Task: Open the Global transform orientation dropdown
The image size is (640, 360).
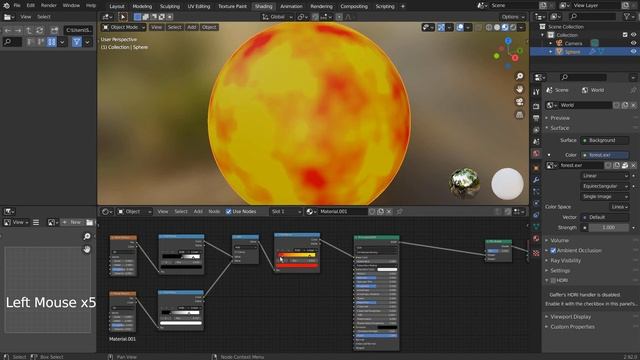Action: pyautogui.click(x=277, y=17)
